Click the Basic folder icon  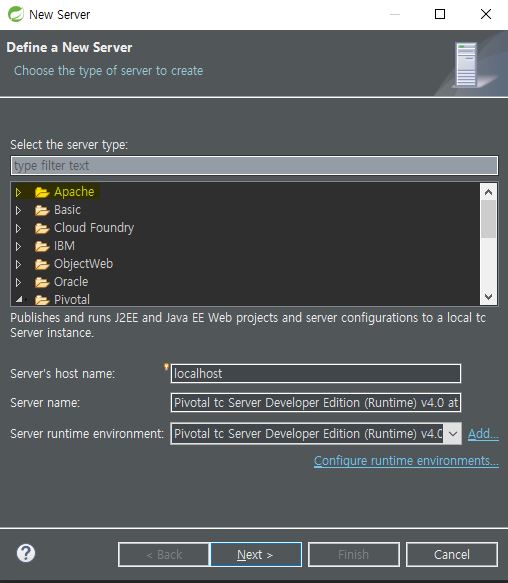(x=42, y=210)
